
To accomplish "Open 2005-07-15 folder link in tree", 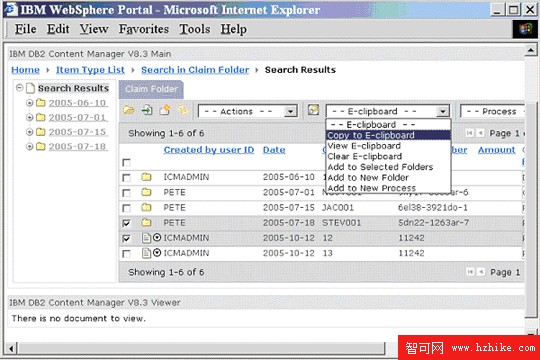I will [77, 132].
